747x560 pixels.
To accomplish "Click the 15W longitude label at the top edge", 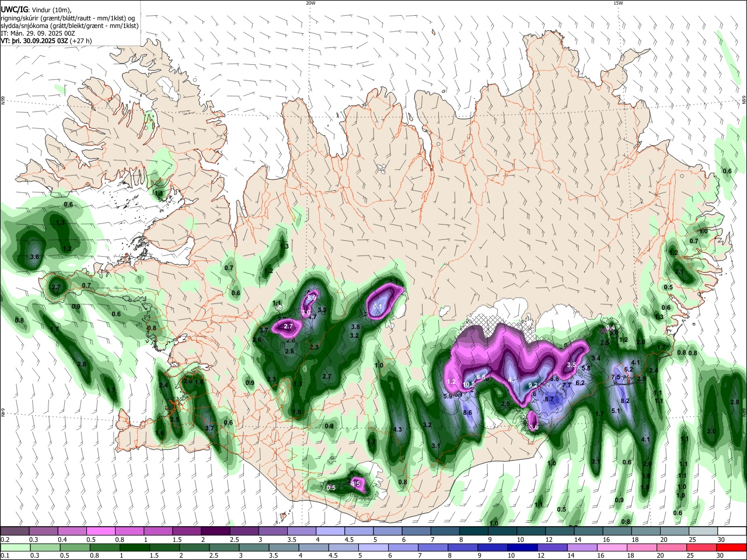I will point(617,3).
